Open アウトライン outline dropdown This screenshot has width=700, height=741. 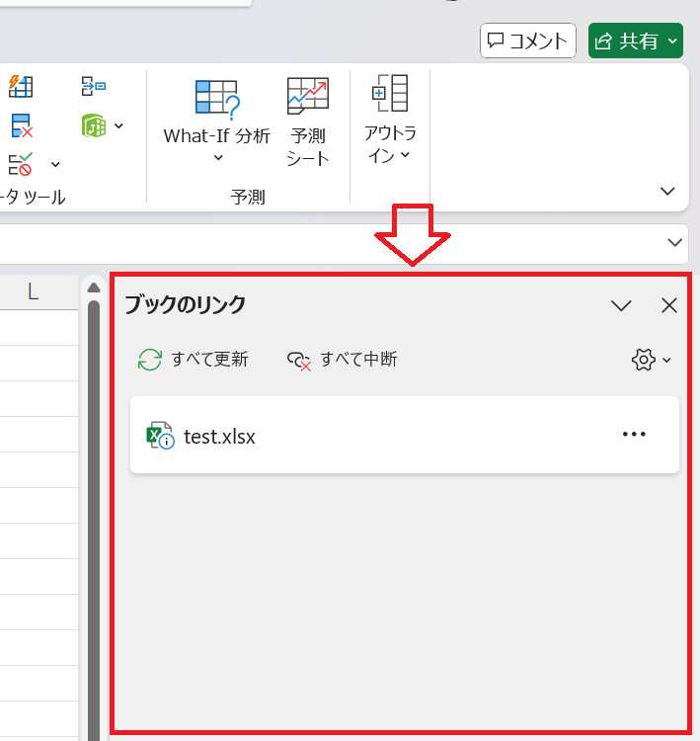(x=390, y=120)
